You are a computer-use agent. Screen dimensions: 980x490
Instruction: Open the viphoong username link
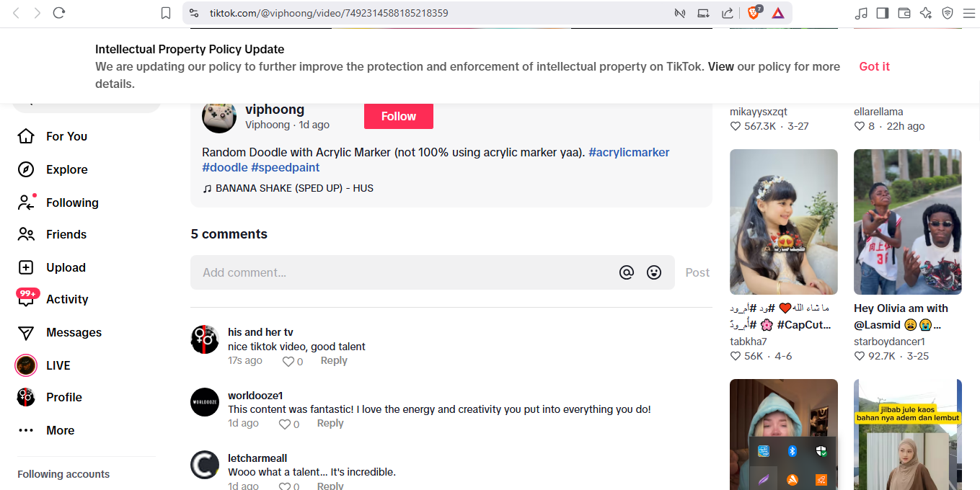[275, 110]
